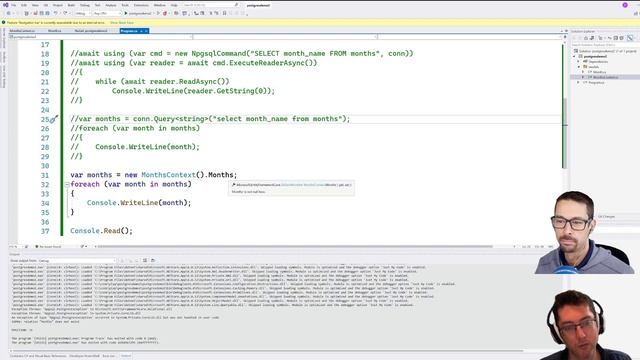This screenshot has height=360, width=640.
Task: Close the Program.cs tab
Action: (146, 31)
